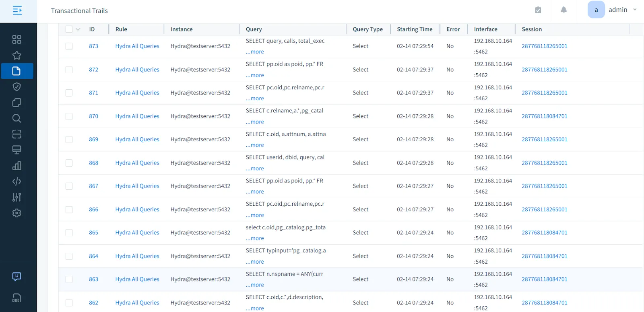Click the notification bell icon

click(x=563, y=10)
